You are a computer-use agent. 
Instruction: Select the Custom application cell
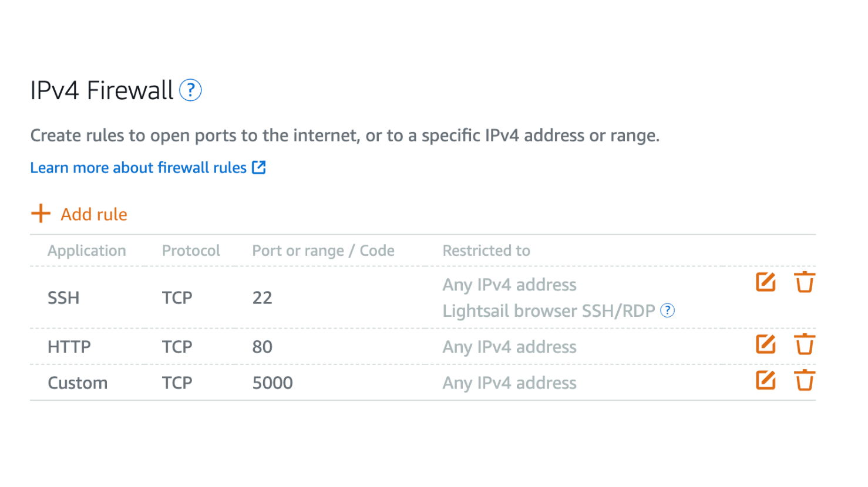78,383
